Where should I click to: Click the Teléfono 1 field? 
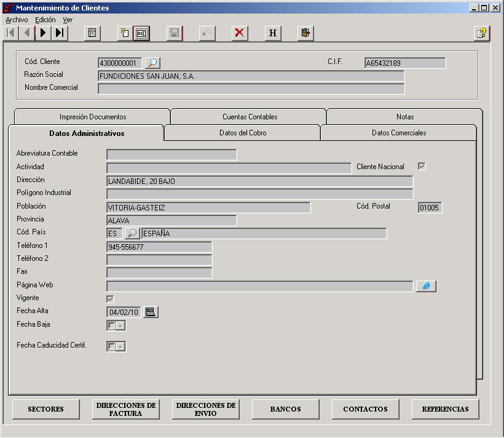(159, 247)
